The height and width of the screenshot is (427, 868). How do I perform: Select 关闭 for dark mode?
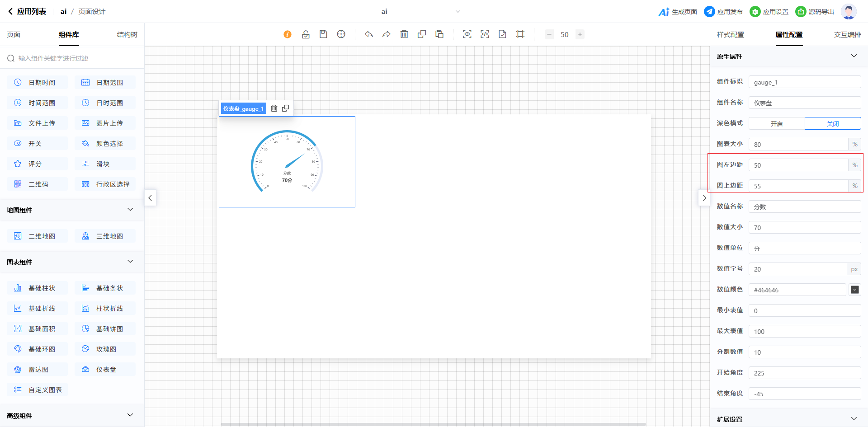pyautogui.click(x=833, y=123)
